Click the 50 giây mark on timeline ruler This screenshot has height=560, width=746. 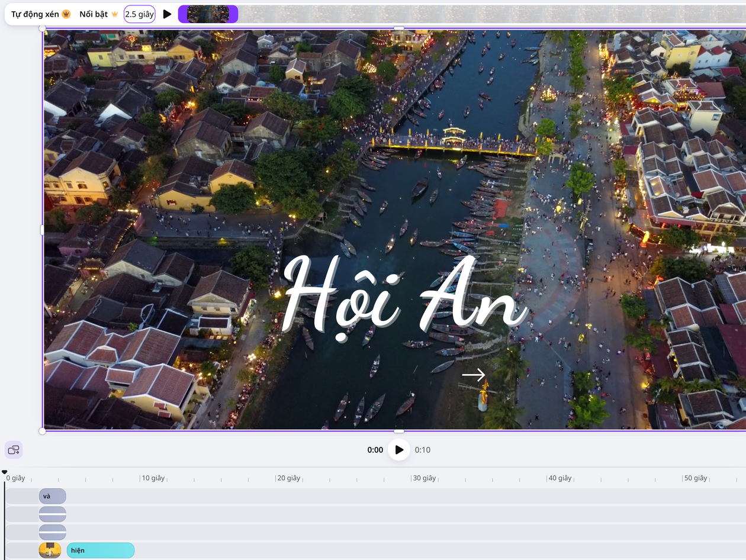[x=696, y=478]
